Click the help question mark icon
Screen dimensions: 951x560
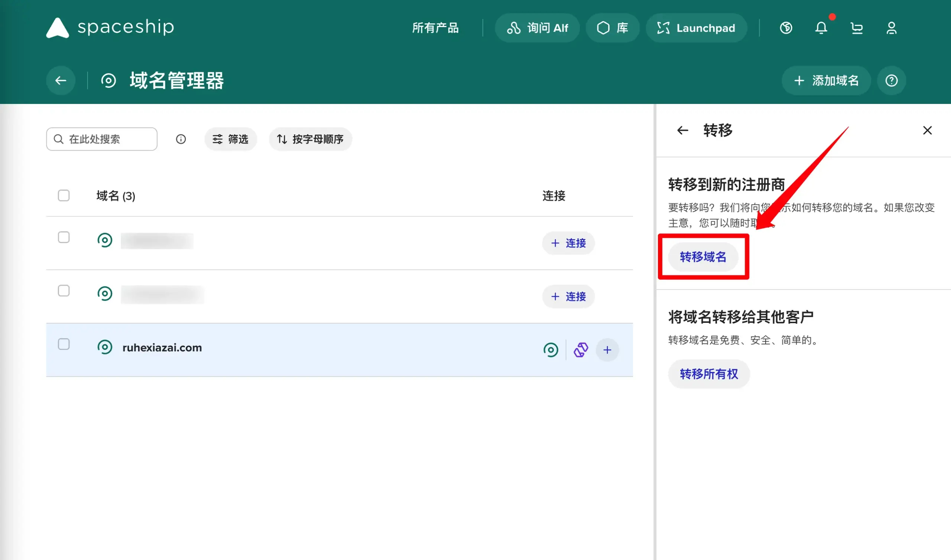point(891,81)
